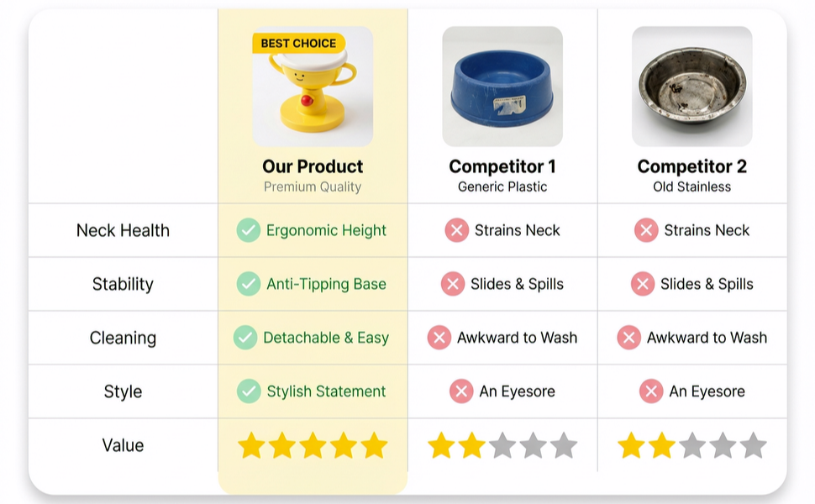The width and height of the screenshot is (815, 504).
Task: Click the Neck Health row label
Action: click(x=123, y=230)
